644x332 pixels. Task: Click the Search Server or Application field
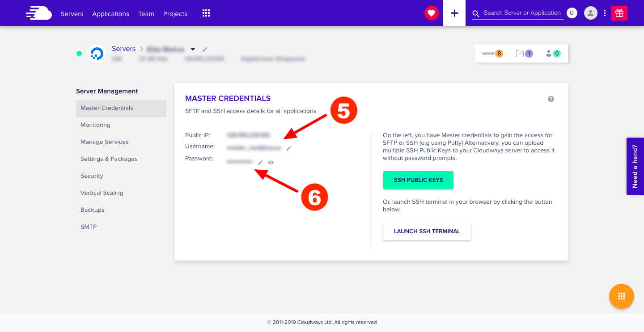522,13
